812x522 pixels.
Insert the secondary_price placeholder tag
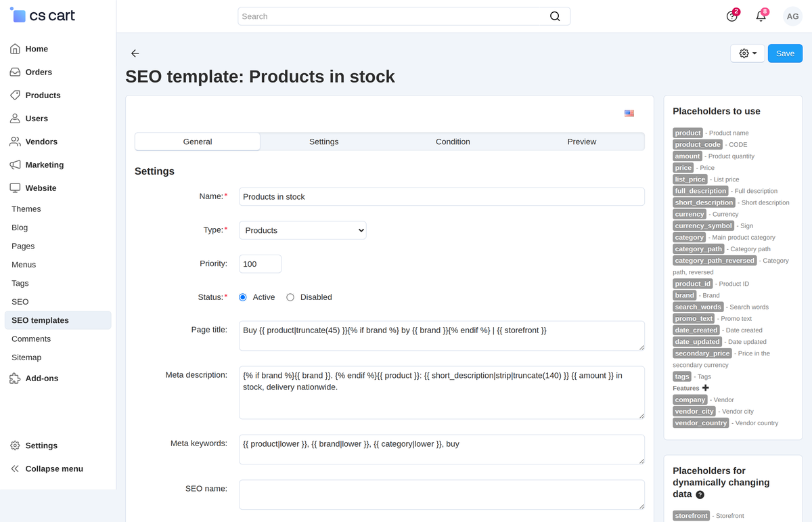tap(702, 353)
